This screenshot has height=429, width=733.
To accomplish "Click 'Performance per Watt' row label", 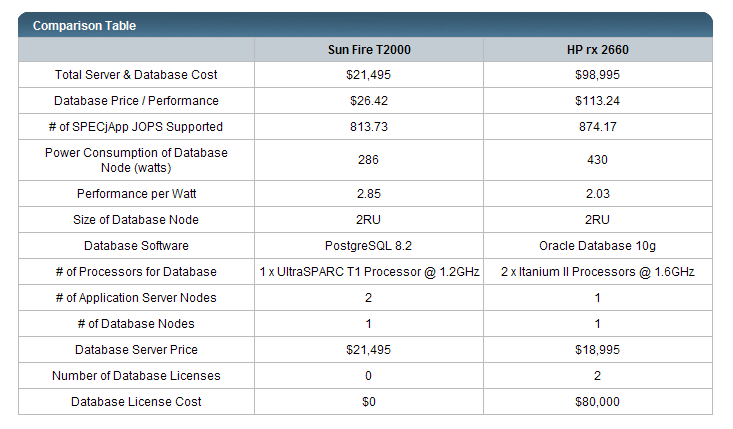I will (136, 193).
